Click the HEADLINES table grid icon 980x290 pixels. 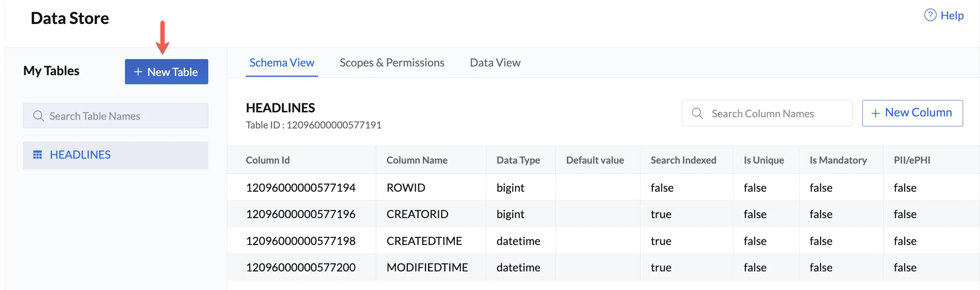[x=38, y=155]
